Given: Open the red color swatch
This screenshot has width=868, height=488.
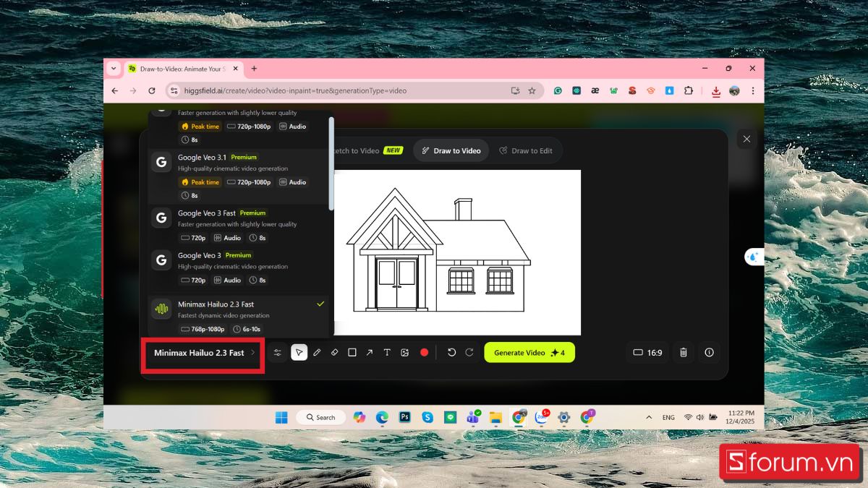Looking at the screenshot, I should tap(425, 353).
